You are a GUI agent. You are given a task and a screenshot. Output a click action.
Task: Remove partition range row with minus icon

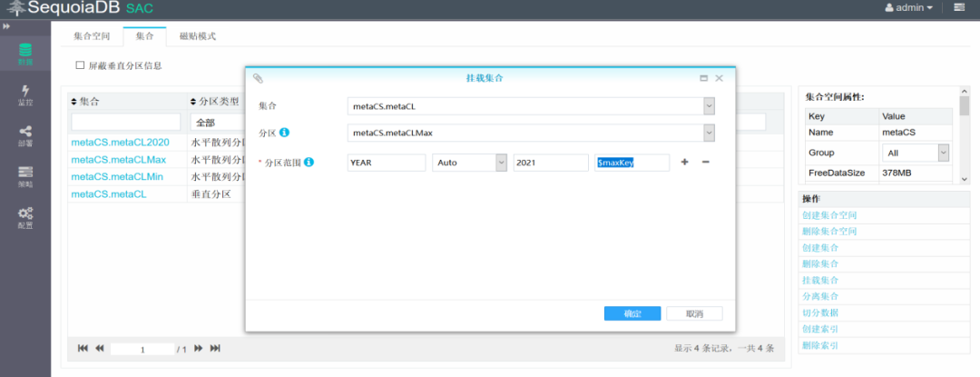(x=705, y=162)
